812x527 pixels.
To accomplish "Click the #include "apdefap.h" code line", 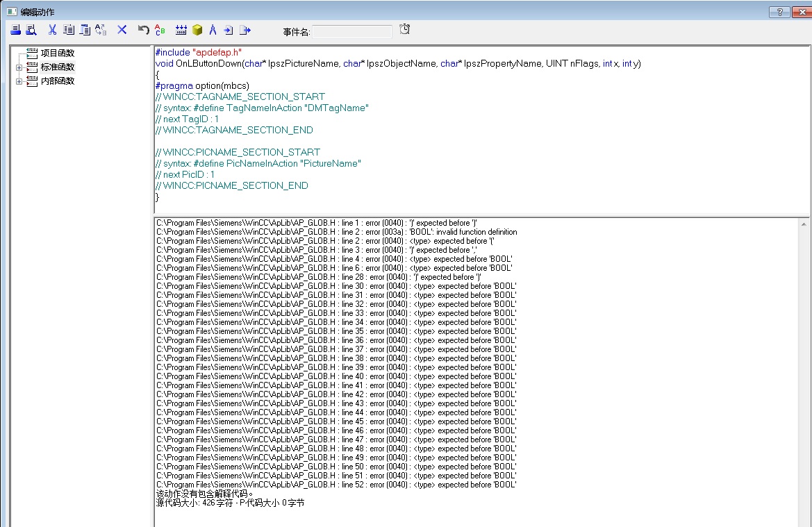I will pos(199,52).
